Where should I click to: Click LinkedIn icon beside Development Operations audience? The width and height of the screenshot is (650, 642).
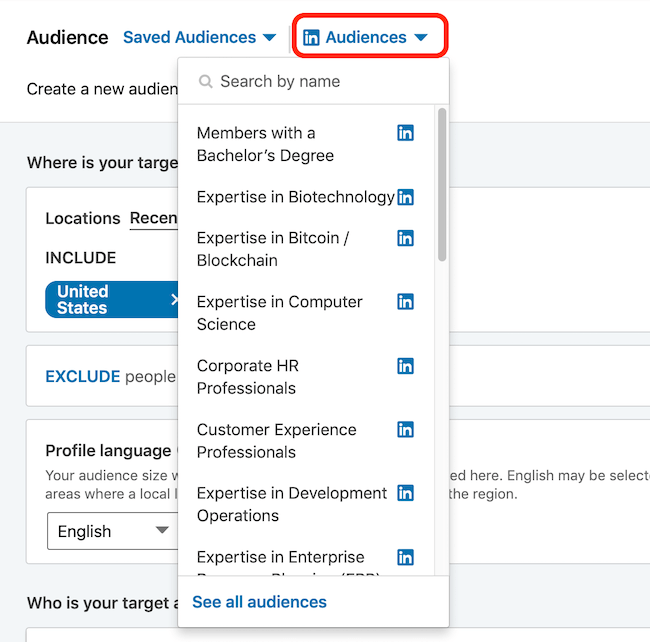point(405,493)
